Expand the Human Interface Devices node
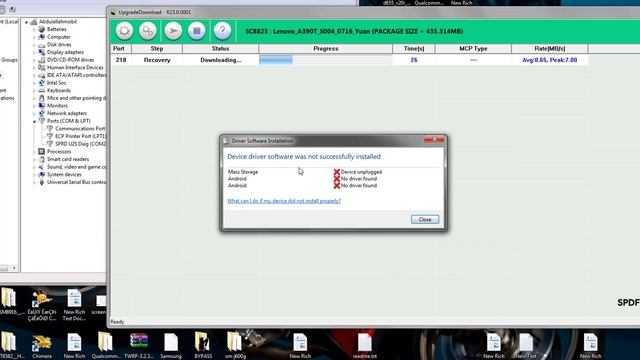 pos(35,68)
